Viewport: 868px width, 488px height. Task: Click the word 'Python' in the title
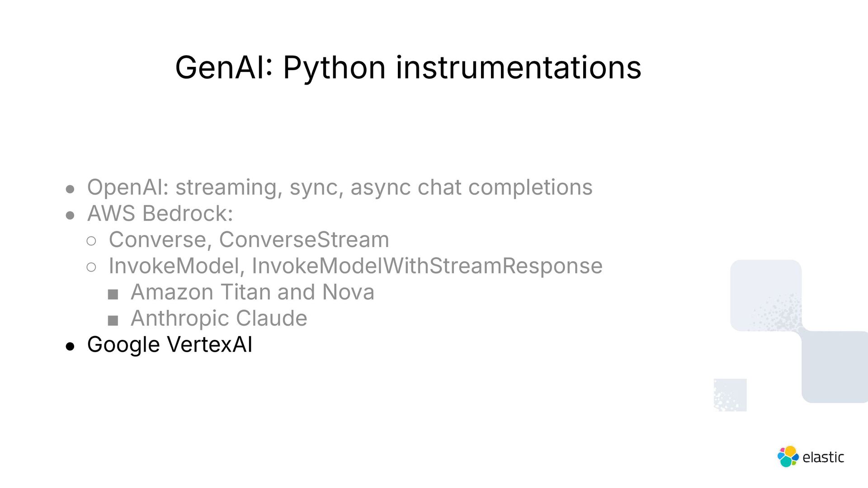[334, 69]
